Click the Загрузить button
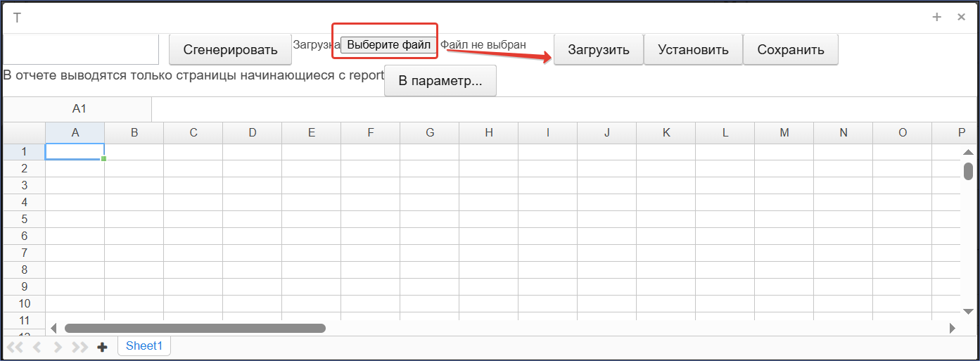Viewport: 980px width, 361px height. (x=599, y=50)
